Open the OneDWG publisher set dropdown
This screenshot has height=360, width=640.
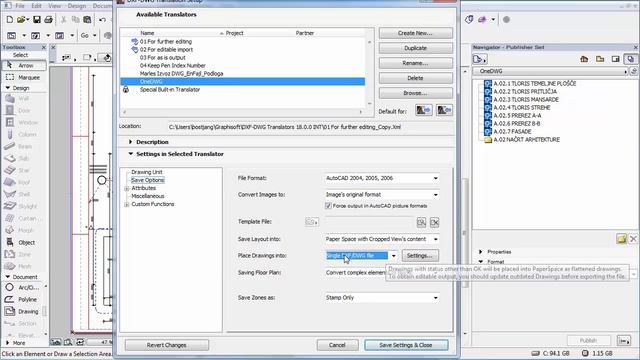pyautogui.click(x=551, y=71)
